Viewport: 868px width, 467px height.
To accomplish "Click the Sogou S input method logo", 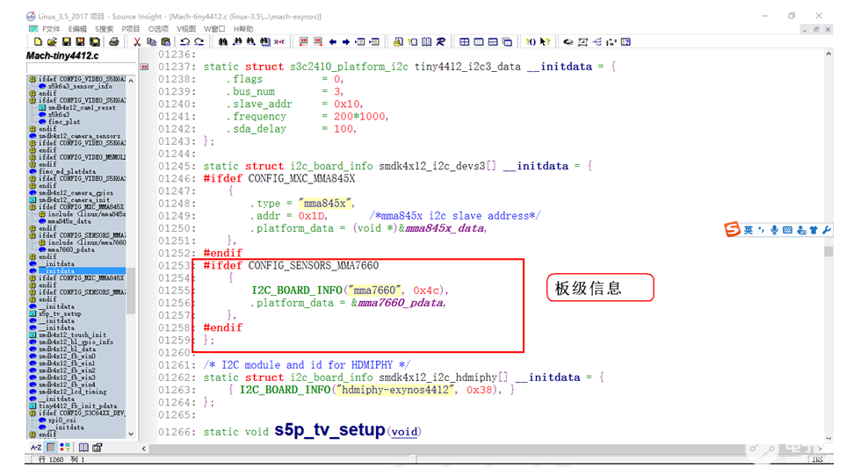I will [x=733, y=230].
